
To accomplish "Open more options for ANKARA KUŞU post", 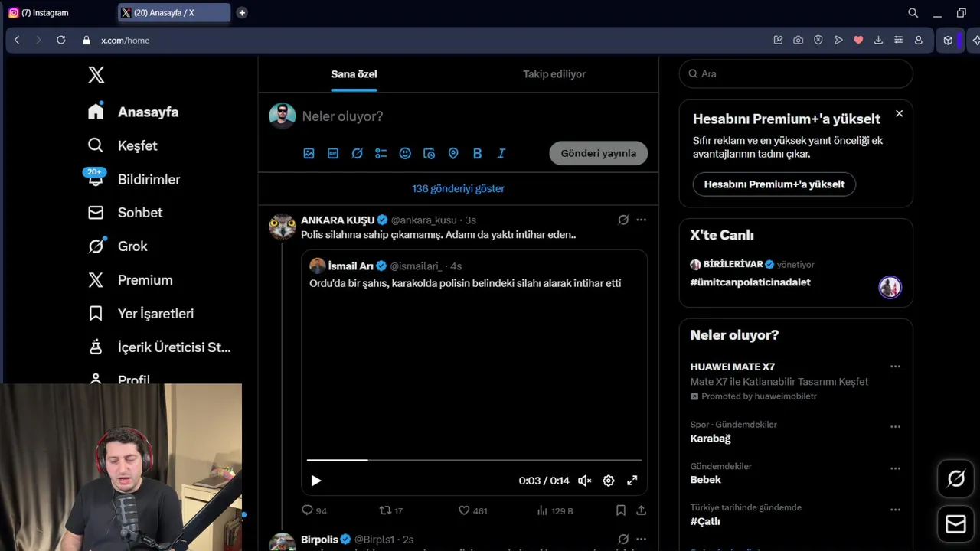I will pyautogui.click(x=642, y=220).
